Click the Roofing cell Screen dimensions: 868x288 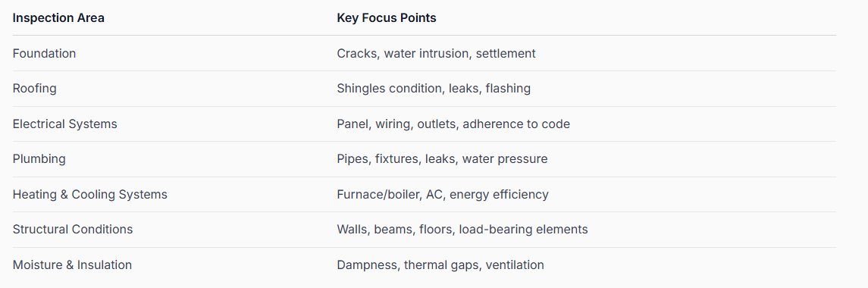point(34,89)
